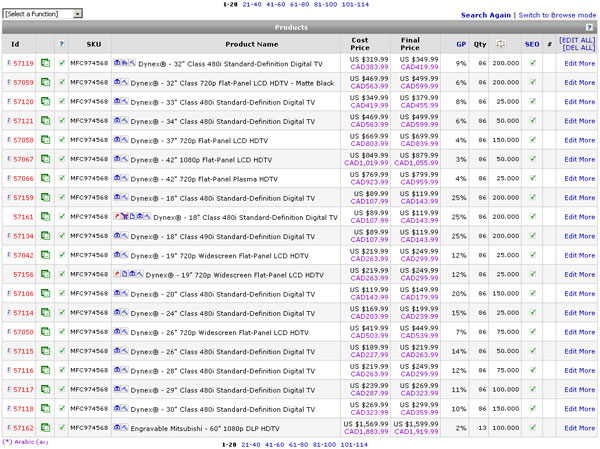Toggle the enabled checkmark for product 57066
The height and width of the screenshot is (449, 600).
pyautogui.click(x=62, y=178)
